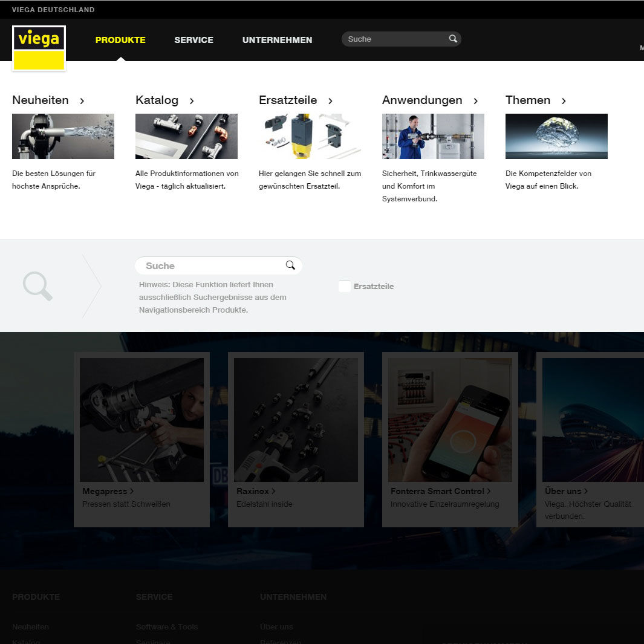
Task: Click the Fonterra Smart Control card image
Action: (450, 420)
